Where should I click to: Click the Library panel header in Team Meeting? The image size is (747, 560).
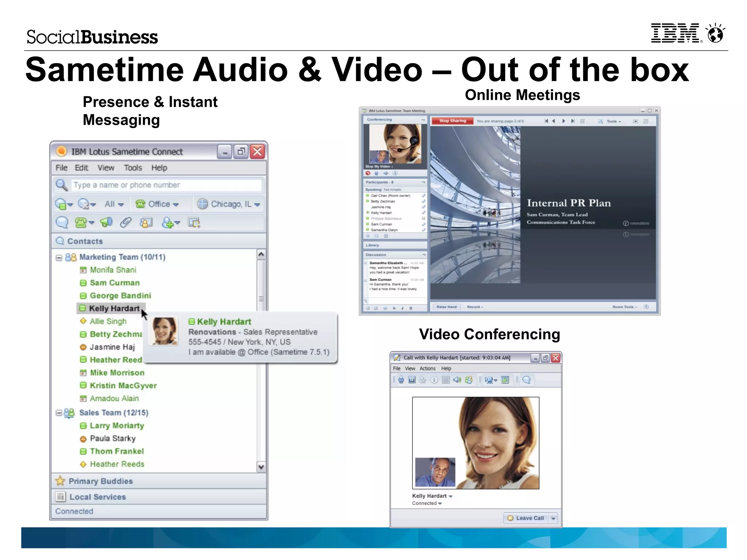coord(395,245)
